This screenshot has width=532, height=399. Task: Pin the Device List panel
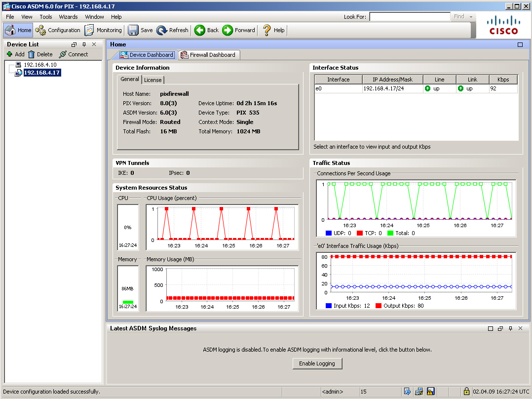[84, 44]
